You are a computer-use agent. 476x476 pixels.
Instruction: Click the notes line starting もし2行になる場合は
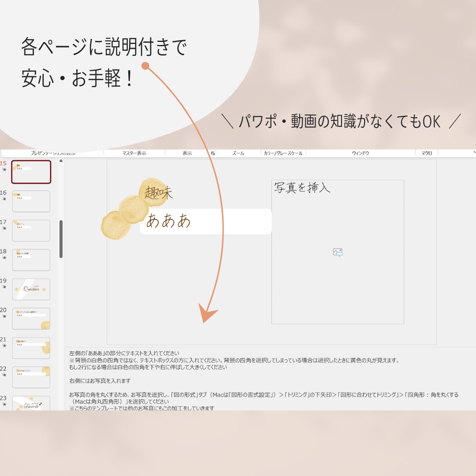pyautogui.click(x=148, y=367)
